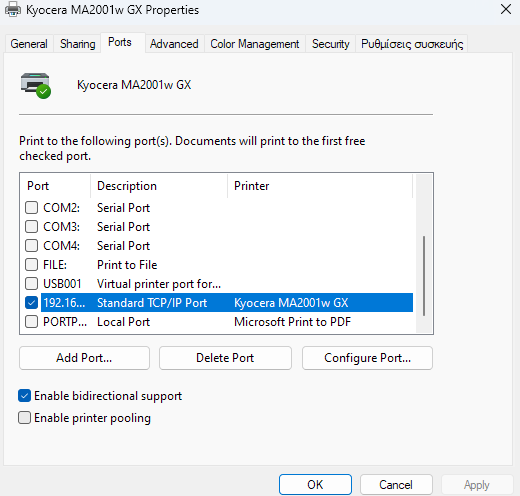
Task: Switch to the General tab
Action: click(x=29, y=44)
